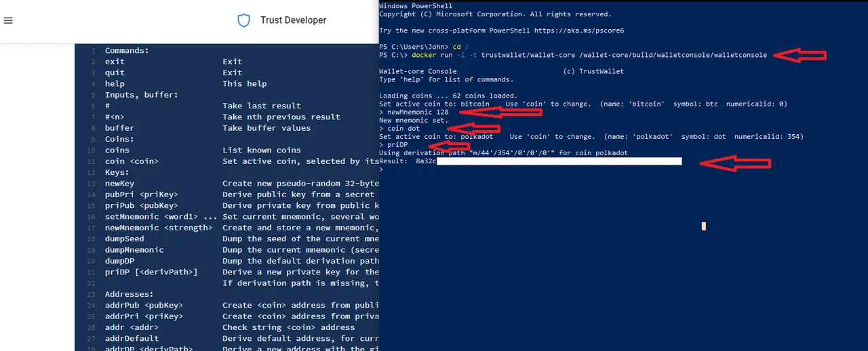Select the 'Coins:' heading line
This screenshot has height=351, width=868.
[x=119, y=139]
